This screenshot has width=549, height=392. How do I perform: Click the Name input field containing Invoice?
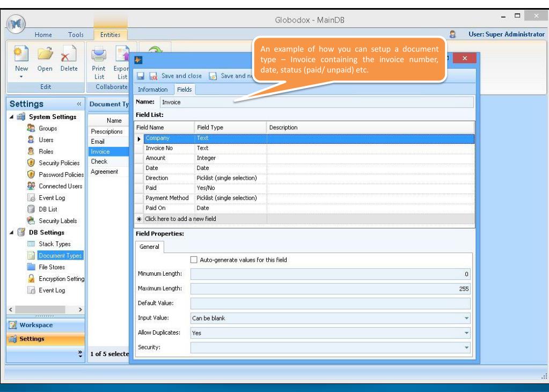317,102
